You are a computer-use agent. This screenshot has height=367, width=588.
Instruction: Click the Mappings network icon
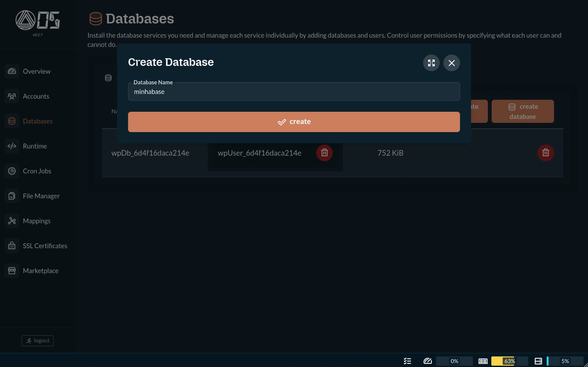12,221
